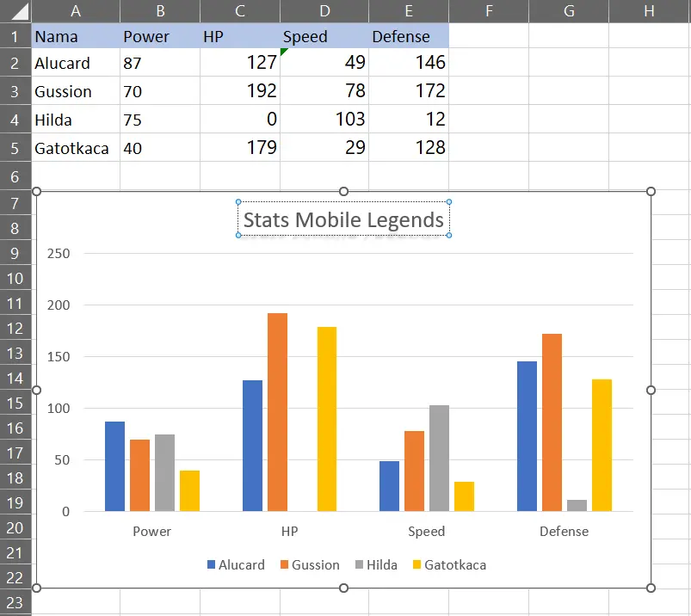Viewport: 691px width, 616px height.
Task: Click the green error indicator in cell D2
Action: pyautogui.click(x=283, y=51)
